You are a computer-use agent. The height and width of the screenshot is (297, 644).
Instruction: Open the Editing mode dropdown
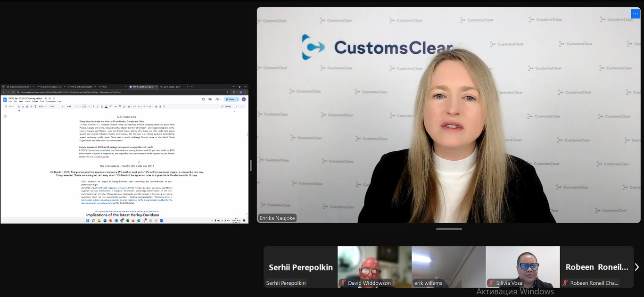coord(229,107)
